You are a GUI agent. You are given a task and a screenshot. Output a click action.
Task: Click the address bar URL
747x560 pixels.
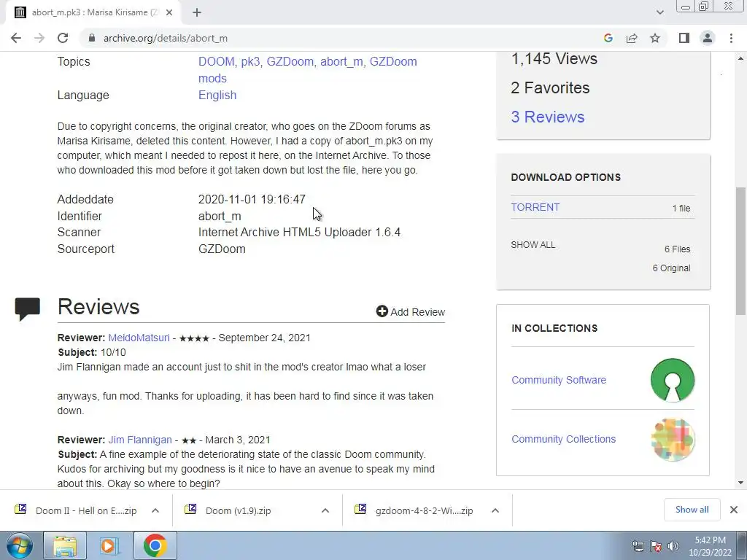click(166, 38)
